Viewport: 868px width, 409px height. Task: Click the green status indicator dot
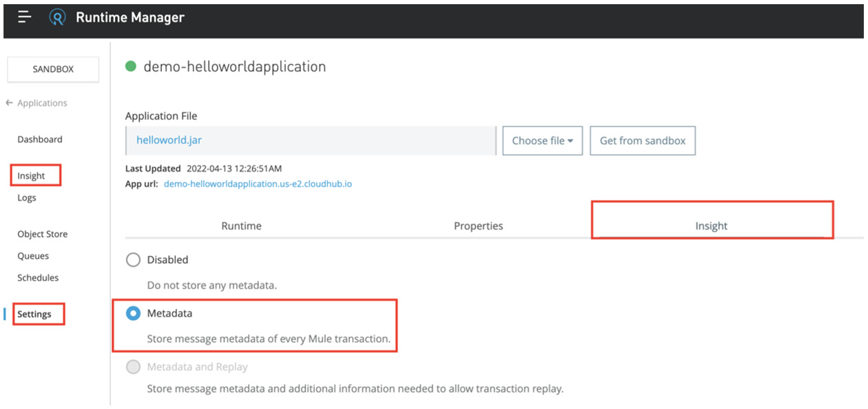pos(131,66)
